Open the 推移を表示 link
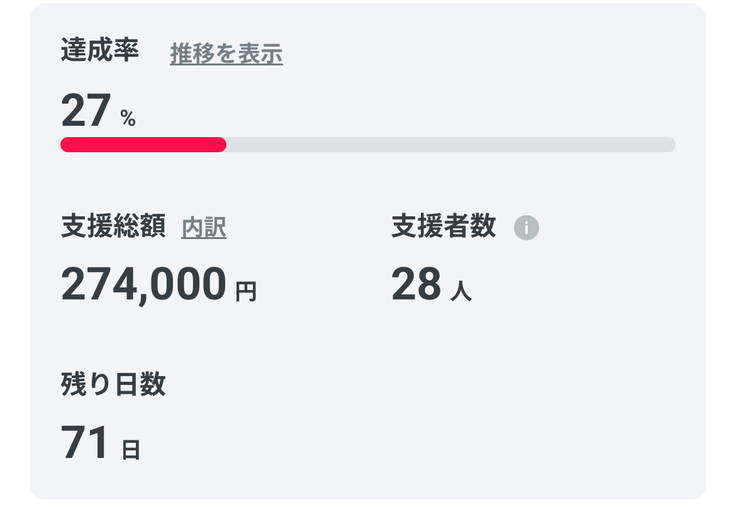The image size is (736, 507). (x=226, y=54)
